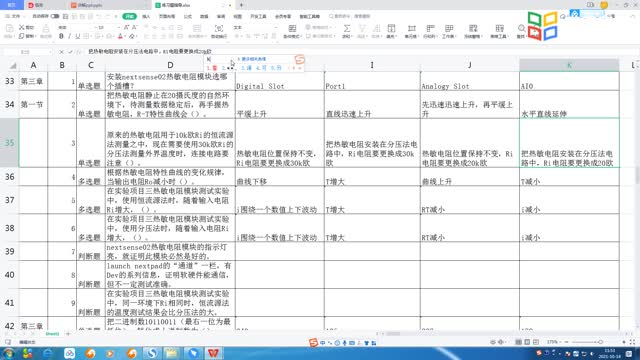Open the Insert ribbon tab

click(146, 16)
